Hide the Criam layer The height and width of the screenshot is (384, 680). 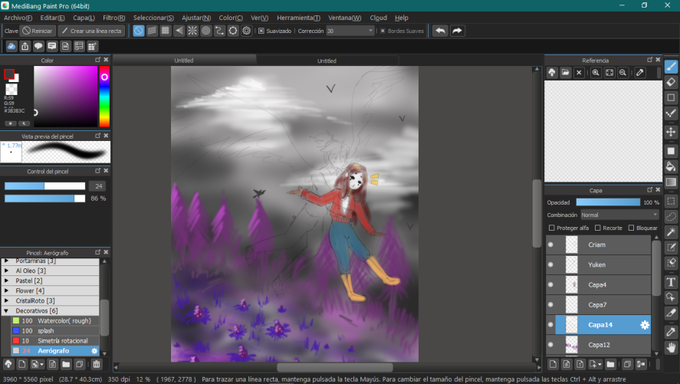click(x=551, y=245)
